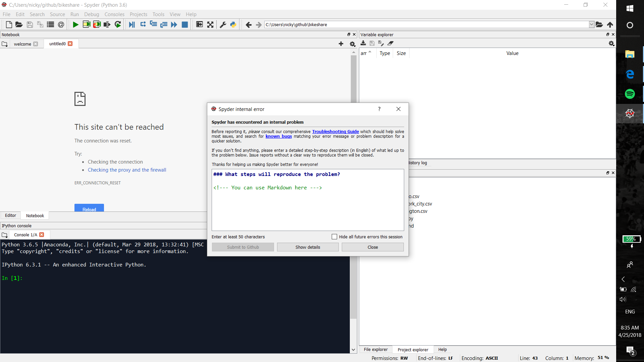Create a new notebook with the plus icon
Screen dimensions: 644x362
pyautogui.click(x=341, y=44)
